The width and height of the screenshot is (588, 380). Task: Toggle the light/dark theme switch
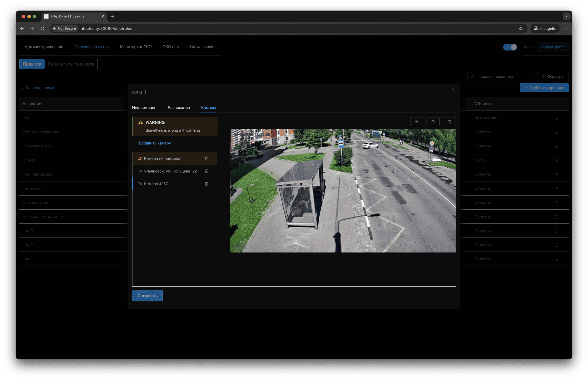(x=510, y=47)
